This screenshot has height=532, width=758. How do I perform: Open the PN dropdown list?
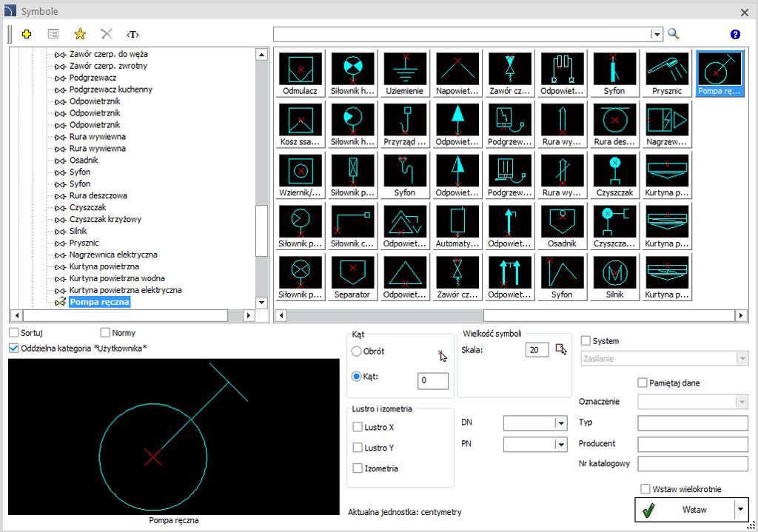coord(561,444)
